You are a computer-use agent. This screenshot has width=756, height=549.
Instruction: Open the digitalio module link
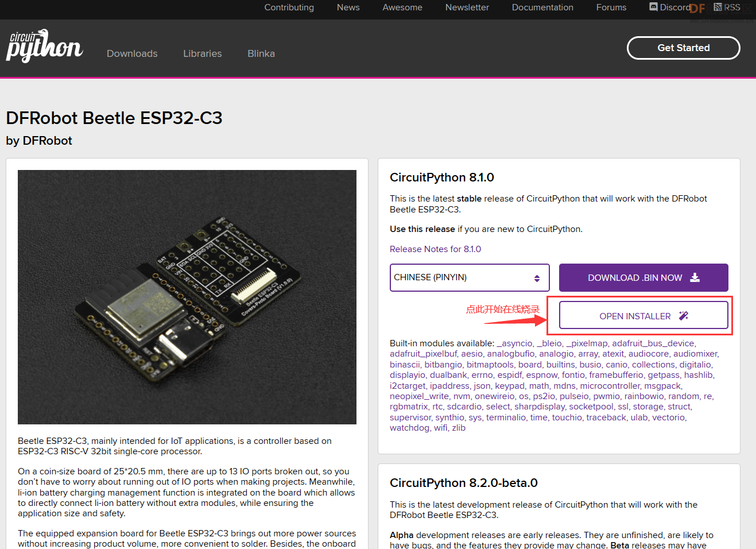pyautogui.click(x=696, y=365)
